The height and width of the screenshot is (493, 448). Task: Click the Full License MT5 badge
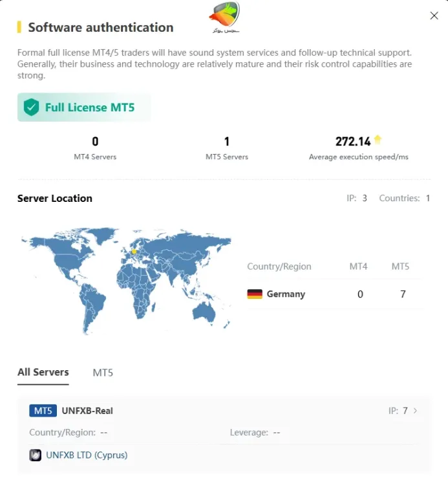[84, 107]
